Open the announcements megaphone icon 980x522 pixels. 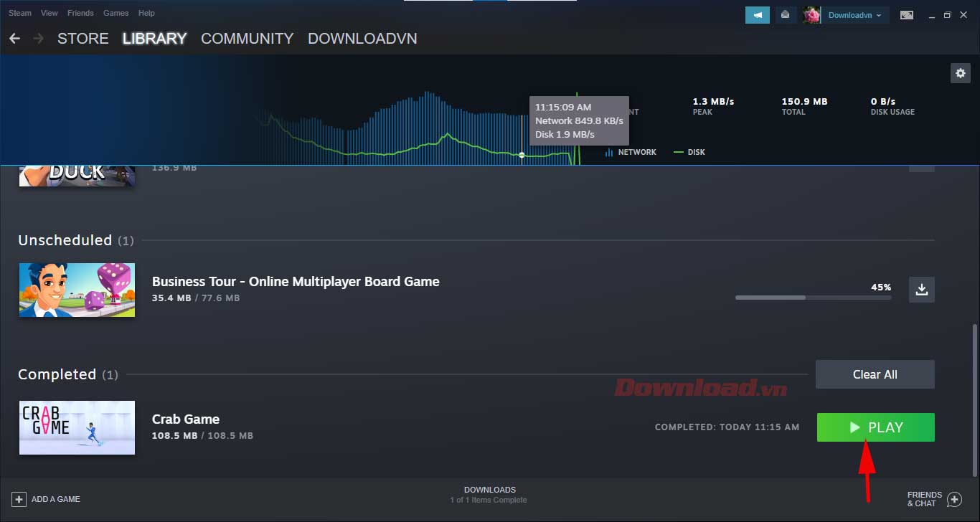pos(758,14)
